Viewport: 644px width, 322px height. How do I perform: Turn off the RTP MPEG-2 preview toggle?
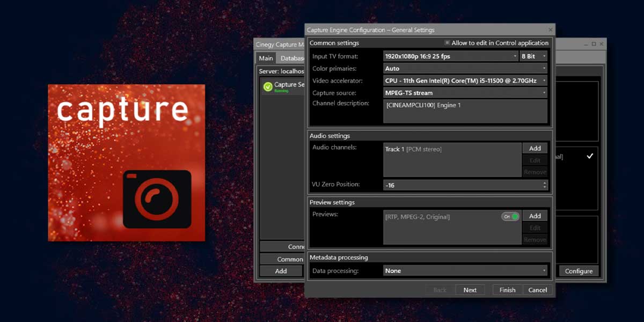(x=510, y=217)
